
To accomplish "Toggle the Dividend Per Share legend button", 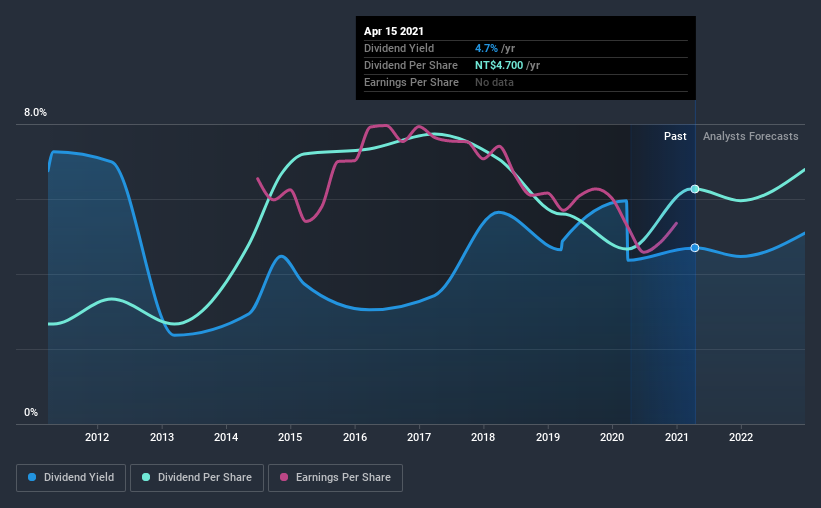I will [x=197, y=478].
